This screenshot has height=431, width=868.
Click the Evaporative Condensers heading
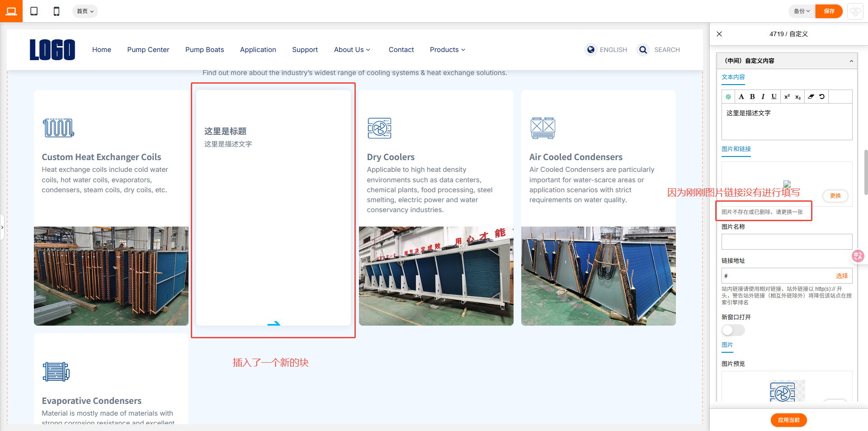(x=92, y=401)
